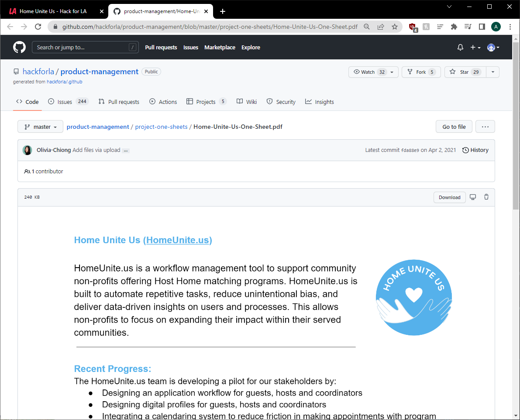520x420 pixels.
Task: Open Marketplace in the top navigation
Action: 220,48
